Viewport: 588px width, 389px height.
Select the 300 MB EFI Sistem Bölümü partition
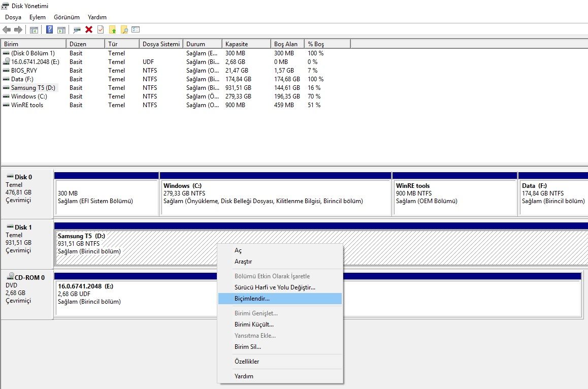pos(107,194)
